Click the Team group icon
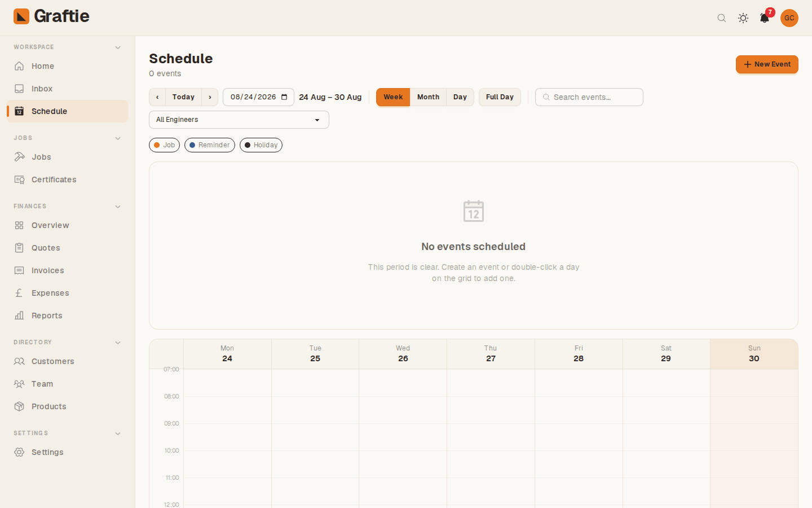This screenshot has width=812, height=508. [x=19, y=384]
